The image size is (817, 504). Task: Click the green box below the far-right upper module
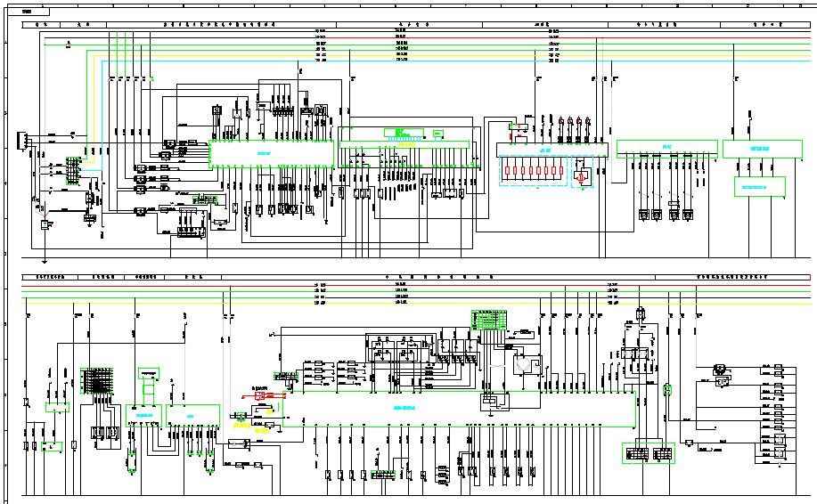760,186
